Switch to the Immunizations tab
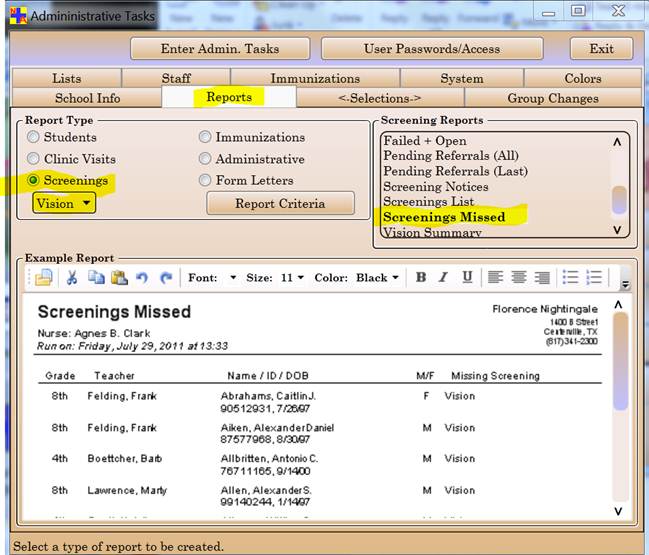649x555 pixels. 315,78
